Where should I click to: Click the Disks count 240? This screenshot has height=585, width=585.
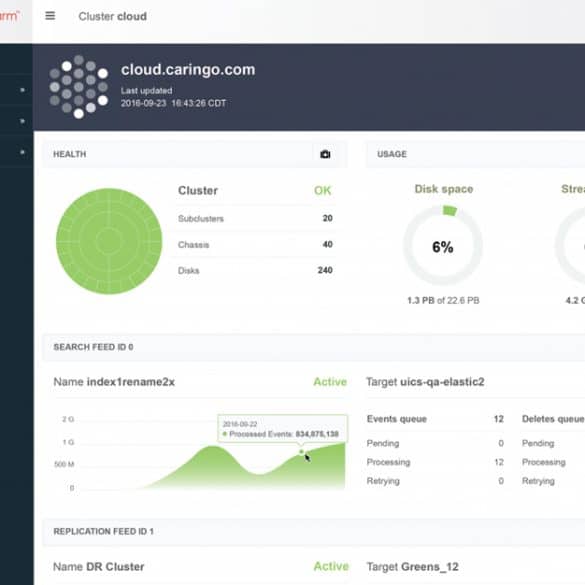coord(325,270)
